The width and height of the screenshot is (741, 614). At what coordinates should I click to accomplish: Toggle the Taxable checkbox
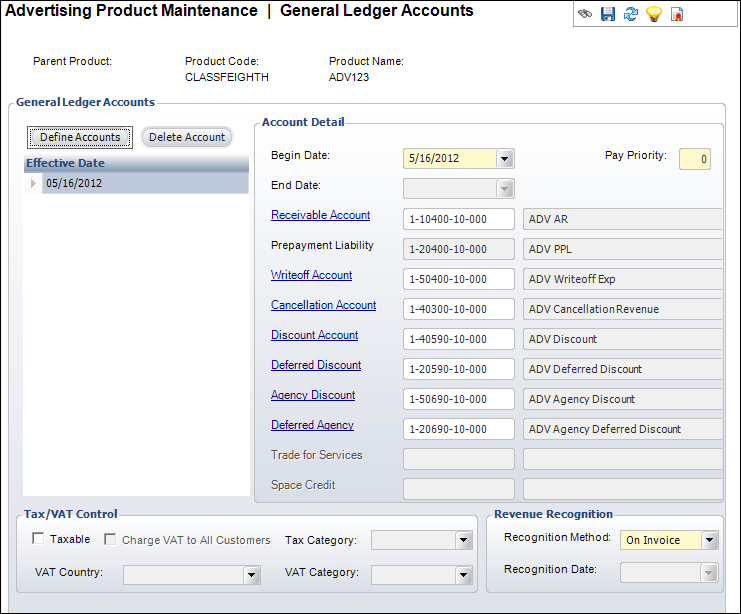pyautogui.click(x=38, y=540)
